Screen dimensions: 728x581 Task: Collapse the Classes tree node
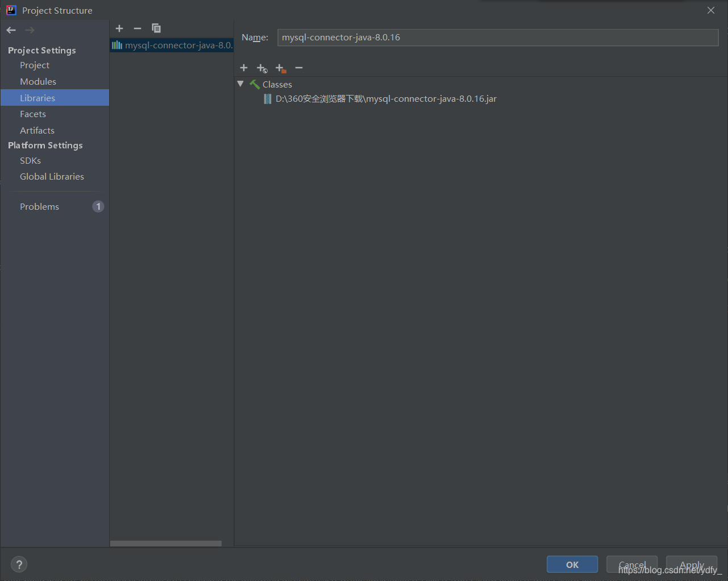[x=240, y=84]
